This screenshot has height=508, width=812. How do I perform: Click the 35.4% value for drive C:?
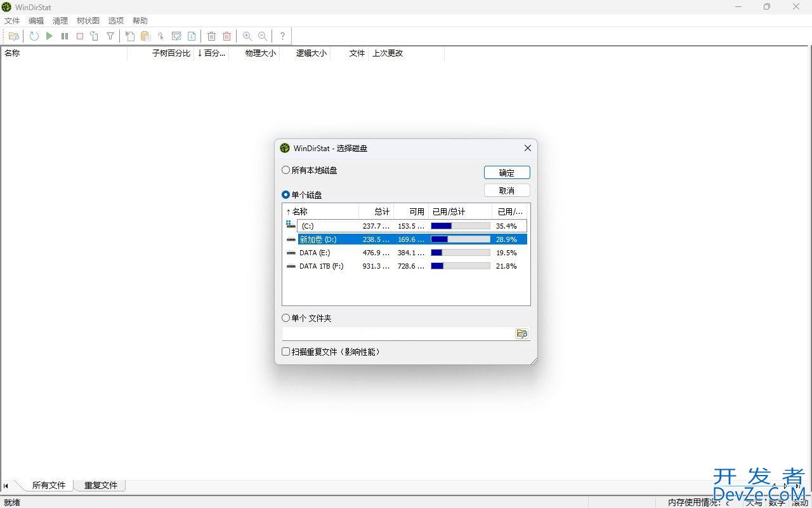[x=506, y=226]
